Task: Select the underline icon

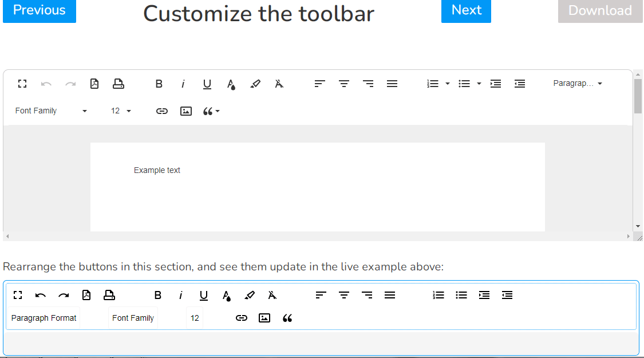Action: (x=207, y=84)
